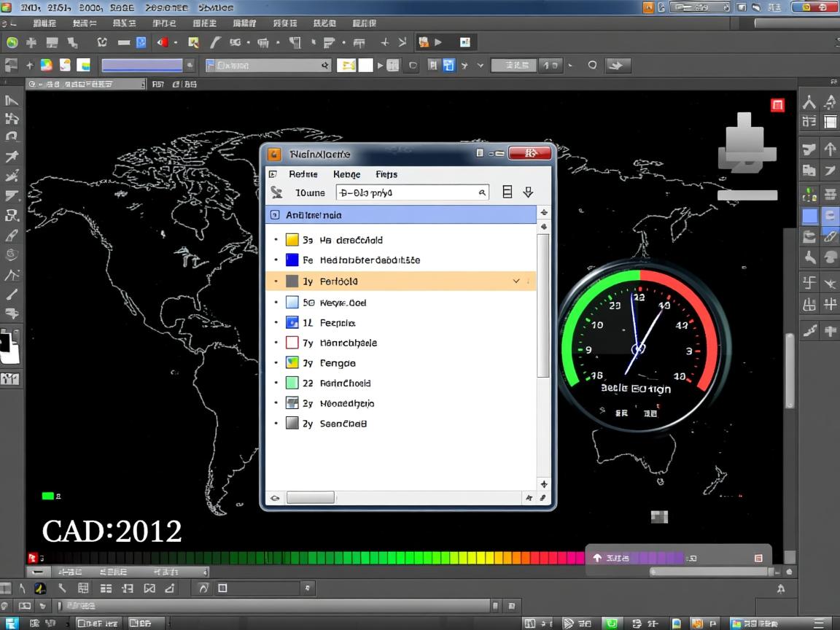The width and height of the screenshot is (840, 630).
Task: Click the orange app icon in dialog title bar
Action: 274,154
